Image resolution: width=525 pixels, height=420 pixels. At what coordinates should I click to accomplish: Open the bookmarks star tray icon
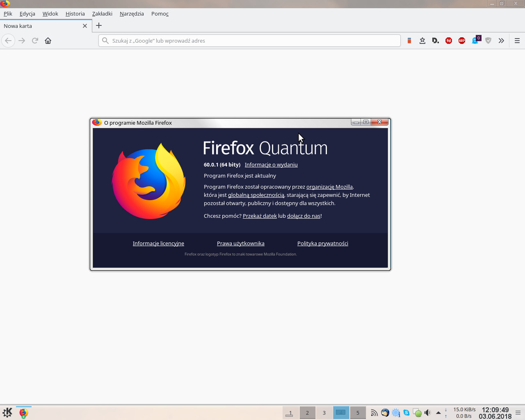tap(422, 41)
